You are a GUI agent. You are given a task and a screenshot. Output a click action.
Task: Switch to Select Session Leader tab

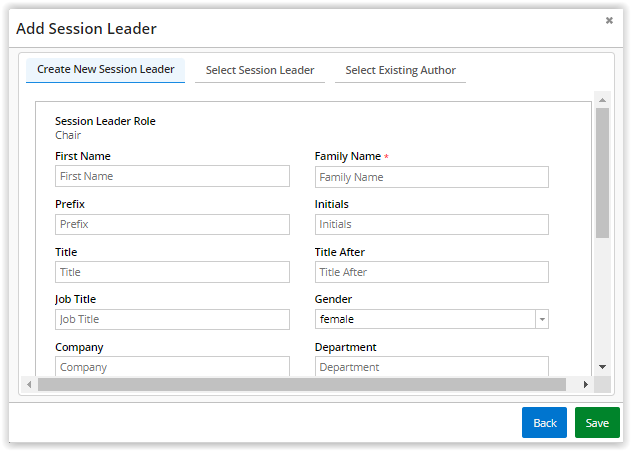(260, 70)
